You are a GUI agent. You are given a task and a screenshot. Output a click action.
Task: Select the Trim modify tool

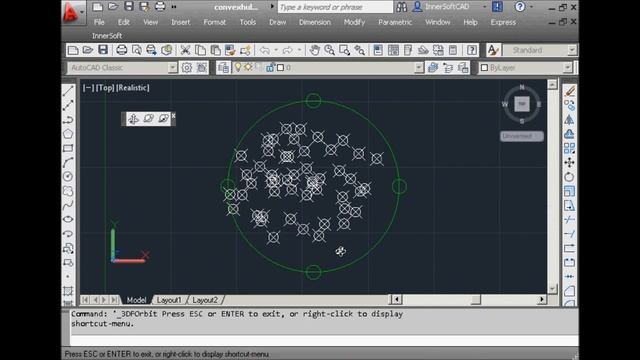(x=569, y=220)
